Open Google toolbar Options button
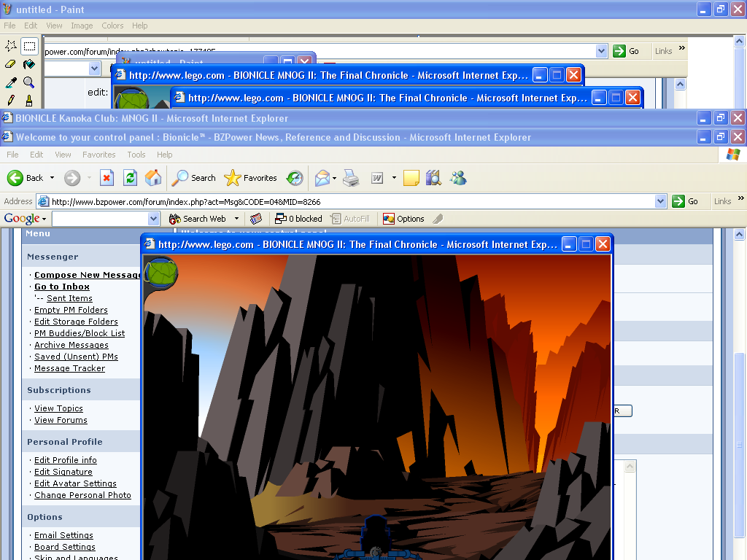The image size is (747, 560). coord(403,219)
